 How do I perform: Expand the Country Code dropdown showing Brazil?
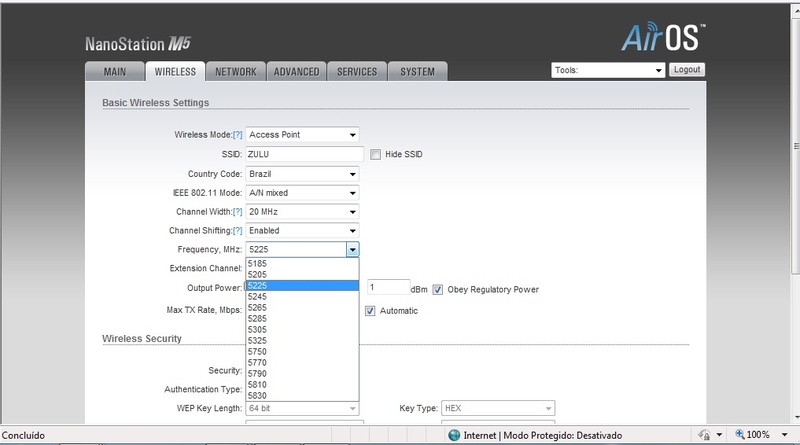point(302,173)
